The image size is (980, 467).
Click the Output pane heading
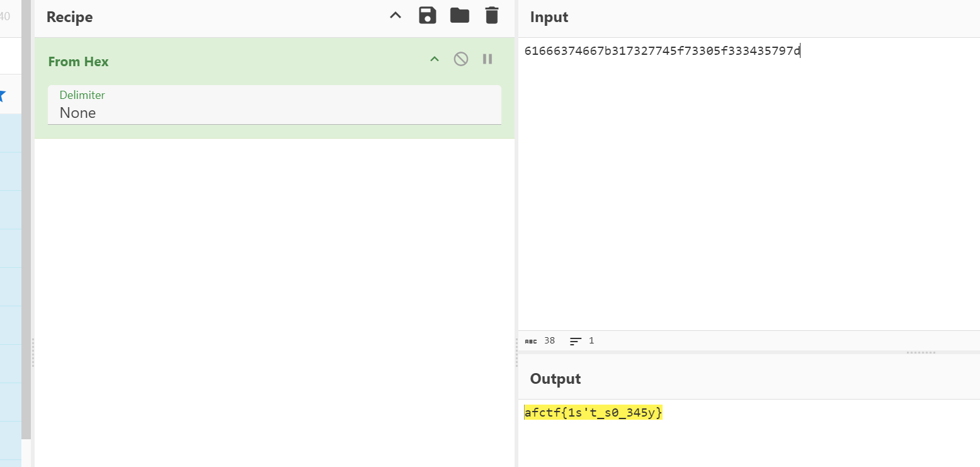tap(556, 379)
